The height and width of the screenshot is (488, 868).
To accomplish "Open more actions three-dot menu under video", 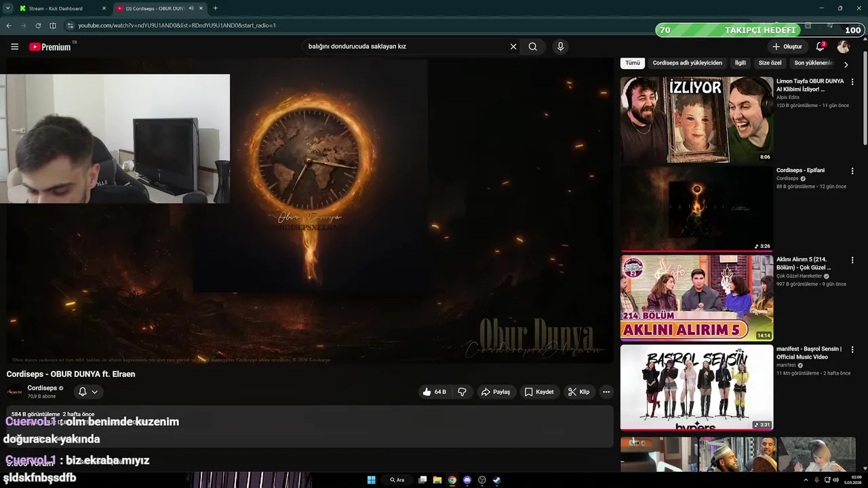I will (x=606, y=392).
